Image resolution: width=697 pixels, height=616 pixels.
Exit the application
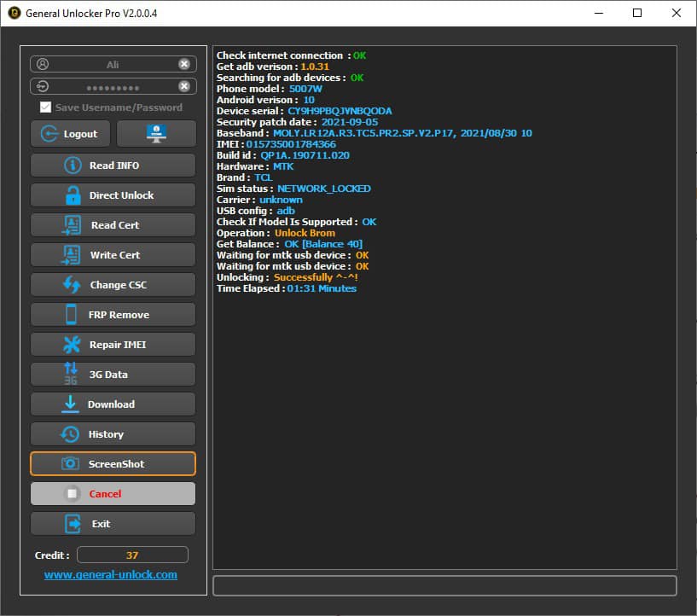pos(113,524)
